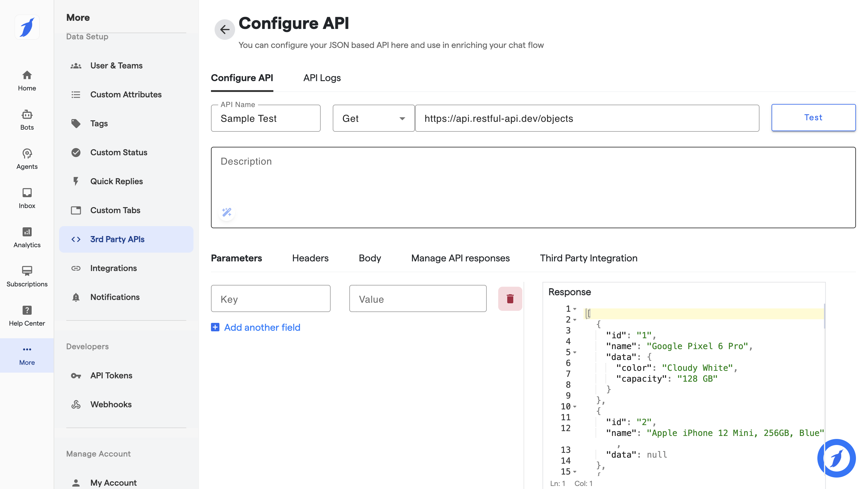Collapse the second object on line 10

click(x=575, y=406)
